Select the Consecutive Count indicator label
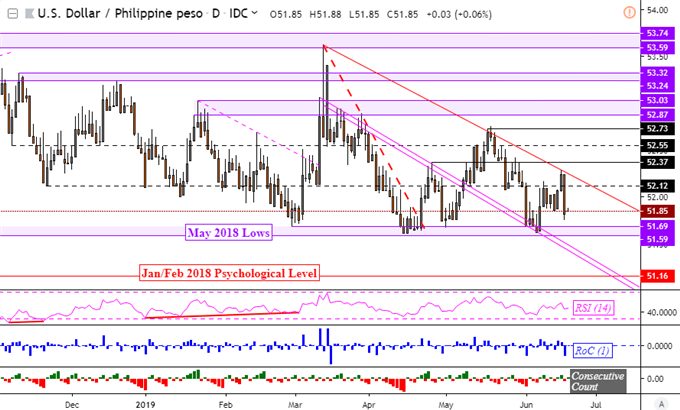The width and height of the screenshot is (680, 410). (x=598, y=381)
